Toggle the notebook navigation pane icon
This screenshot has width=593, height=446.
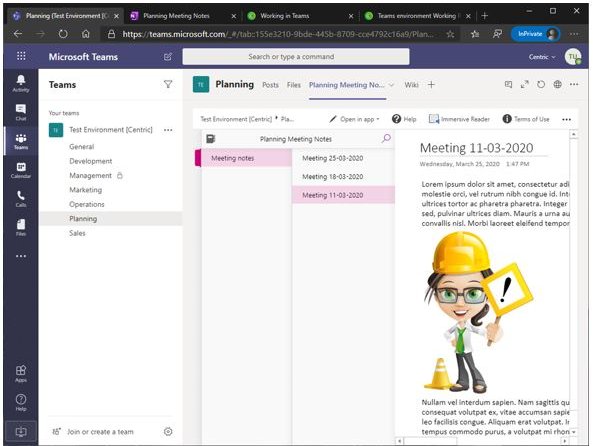pyautogui.click(x=211, y=139)
